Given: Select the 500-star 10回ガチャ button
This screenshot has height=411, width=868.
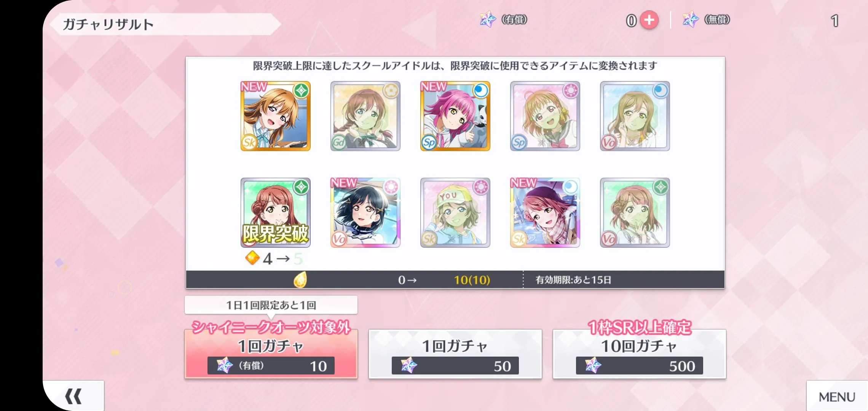Looking at the screenshot, I should [x=639, y=354].
